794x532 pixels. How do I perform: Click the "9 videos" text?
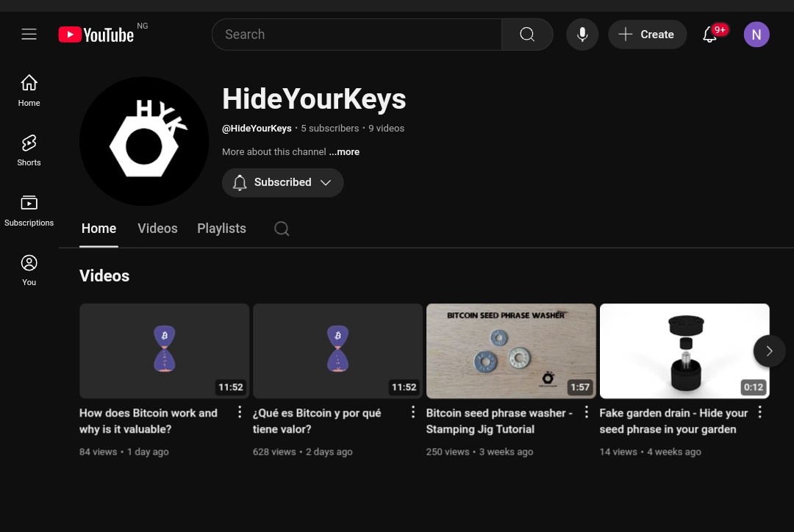pyautogui.click(x=387, y=129)
